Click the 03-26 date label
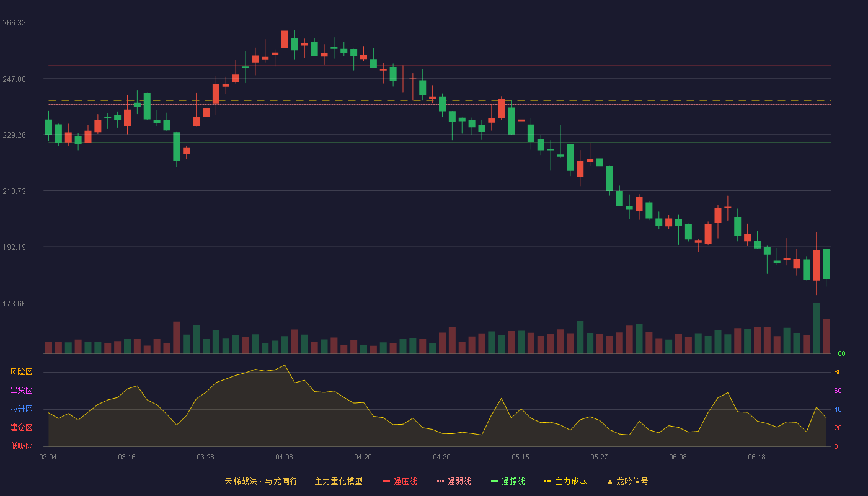This screenshot has width=868, height=496. pyautogui.click(x=205, y=457)
